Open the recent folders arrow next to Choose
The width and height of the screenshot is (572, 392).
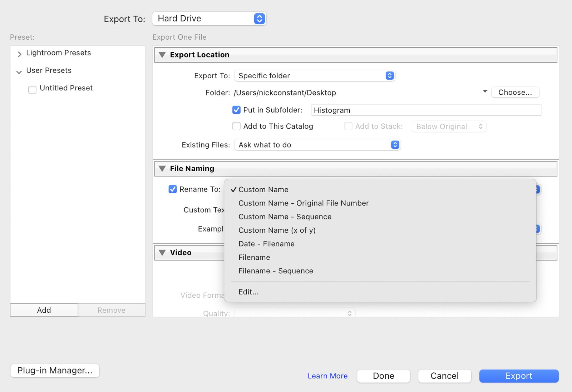point(485,92)
